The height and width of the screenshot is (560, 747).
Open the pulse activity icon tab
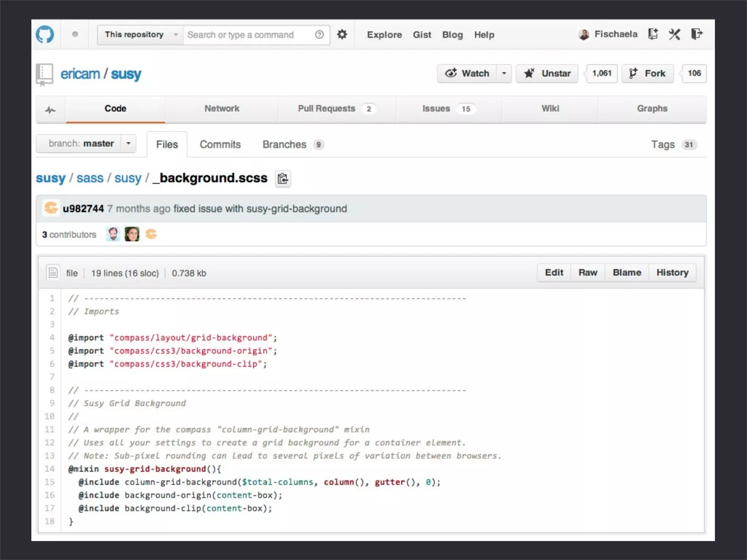[x=50, y=109]
